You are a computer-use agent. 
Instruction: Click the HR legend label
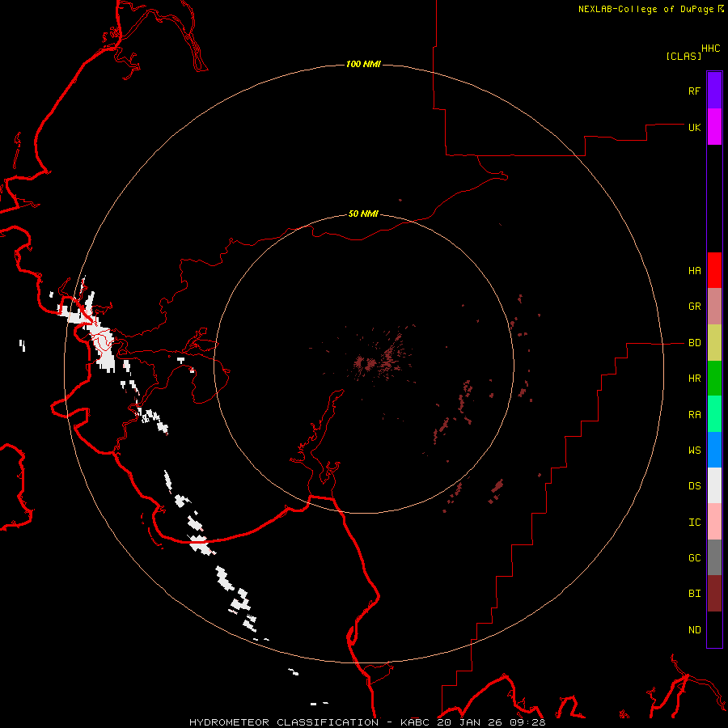click(x=694, y=379)
